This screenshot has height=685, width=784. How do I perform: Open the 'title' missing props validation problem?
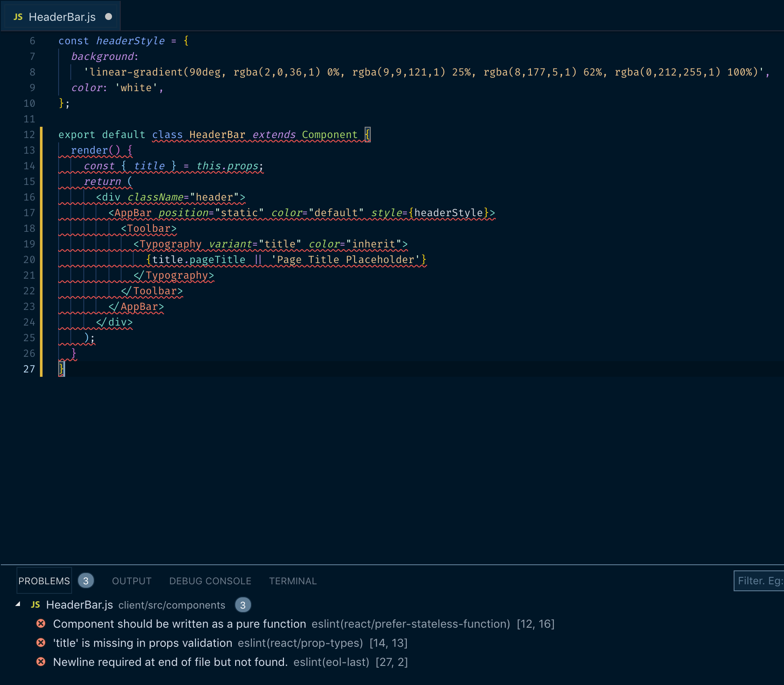coord(142,643)
